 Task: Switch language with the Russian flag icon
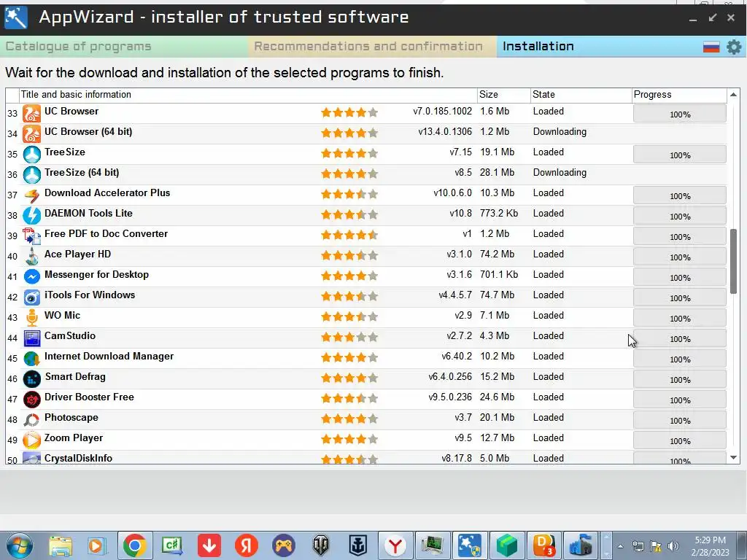pos(711,47)
